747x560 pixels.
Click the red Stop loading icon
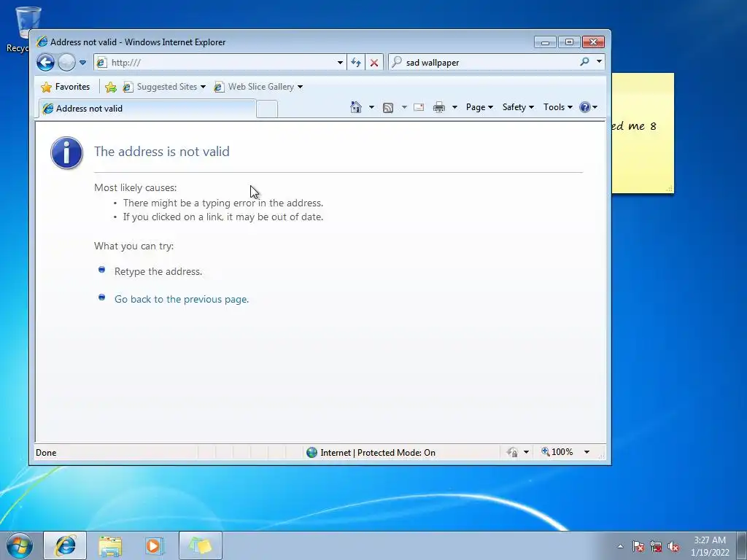374,63
